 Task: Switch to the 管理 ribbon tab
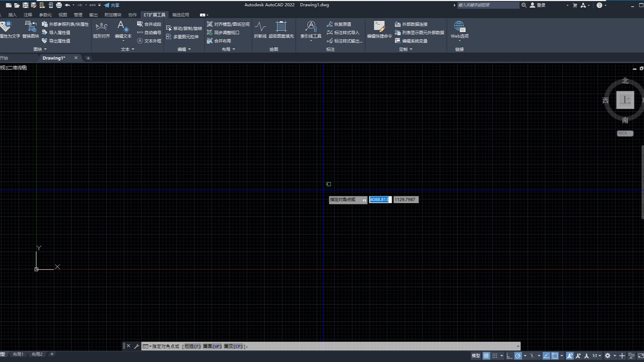78,15
